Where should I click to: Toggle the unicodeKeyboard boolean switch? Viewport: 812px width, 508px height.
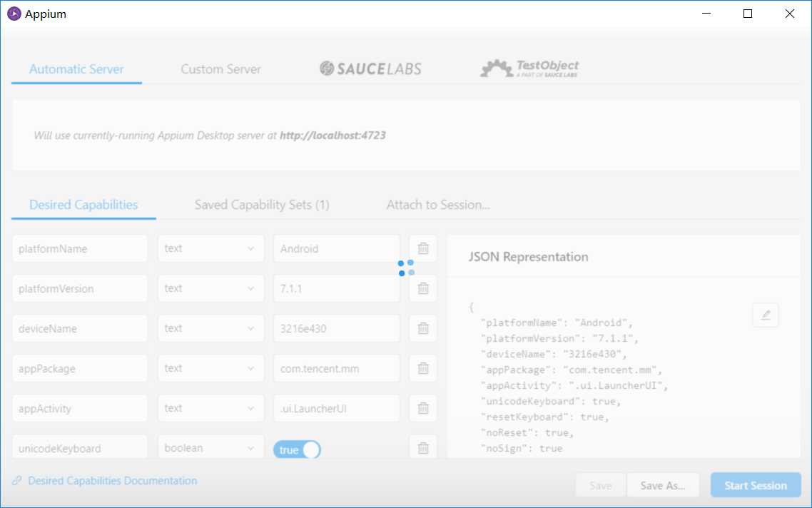(x=297, y=449)
